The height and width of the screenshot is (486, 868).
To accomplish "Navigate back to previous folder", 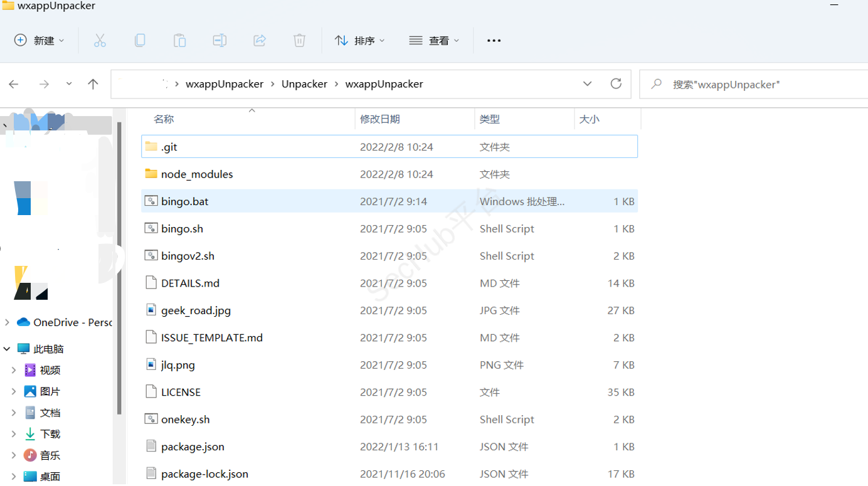I will 14,84.
